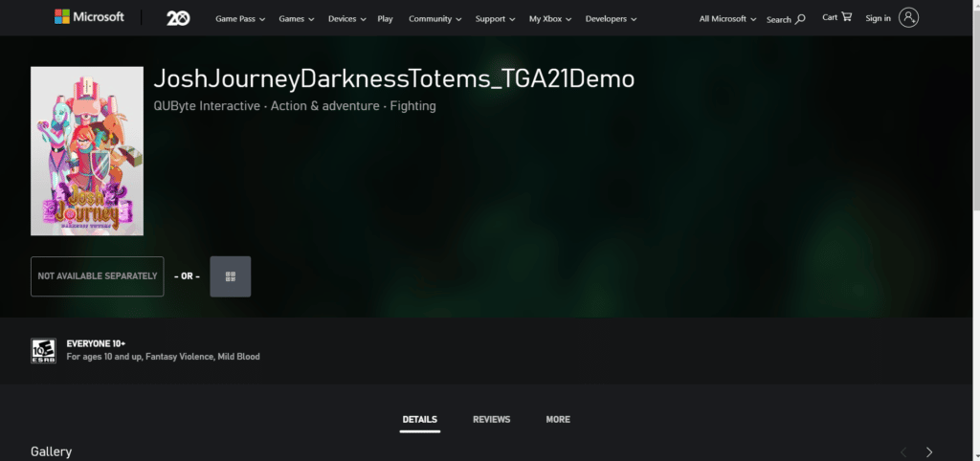Click the ESRB Everyone 10+ rating icon
Viewport: 980px width, 461px height.
point(43,350)
